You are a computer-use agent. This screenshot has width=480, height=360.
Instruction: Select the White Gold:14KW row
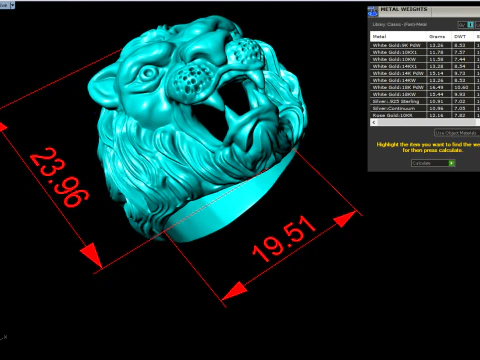click(x=425, y=80)
